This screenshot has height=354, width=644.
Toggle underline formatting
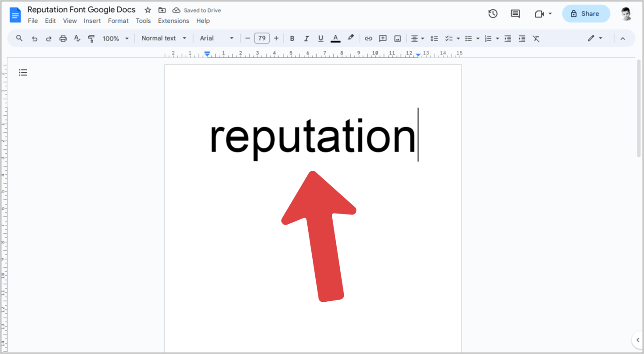(321, 38)
